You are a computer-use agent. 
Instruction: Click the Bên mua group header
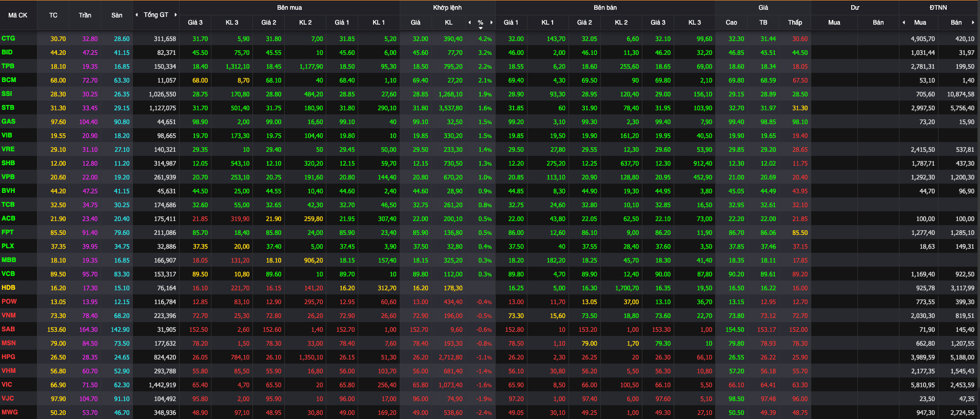[x=289, y=8]
